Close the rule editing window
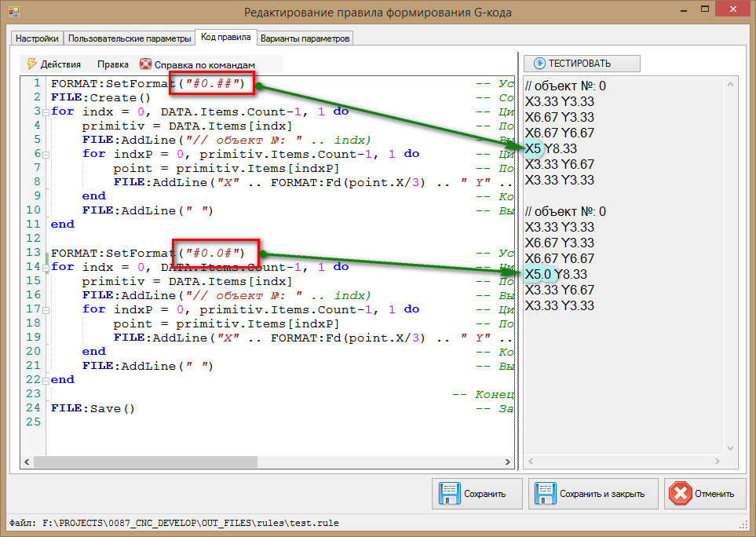Screen dimensions: 756x537 pos(733,9)
